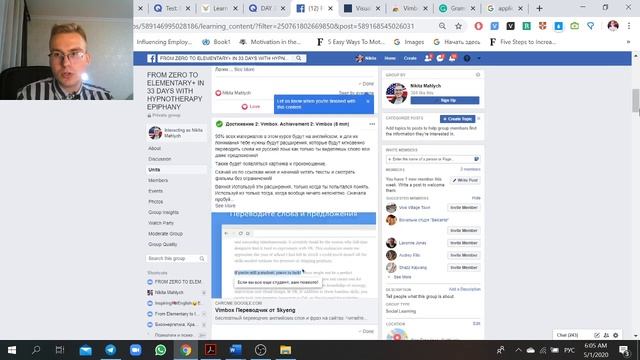The image size is (640, 360).
Task: Click the invite members name field
Action: (x=433, y=159)
